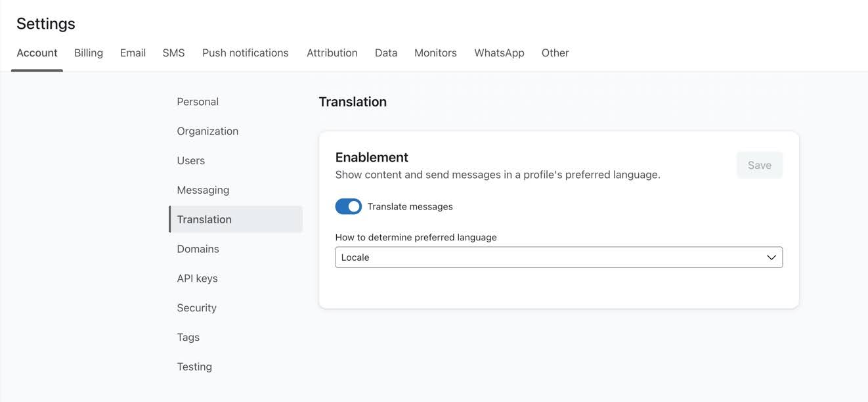Image resolution: width=868 pixels, height=402 pixels.
Task: Switch to the Data tab
Action: coord(386,53)
